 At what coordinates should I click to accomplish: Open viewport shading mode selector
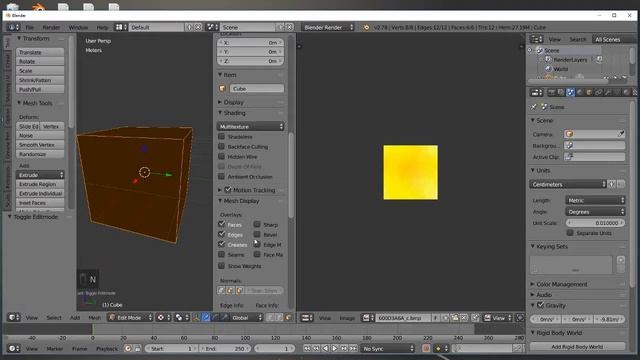(x=163, y=317)
